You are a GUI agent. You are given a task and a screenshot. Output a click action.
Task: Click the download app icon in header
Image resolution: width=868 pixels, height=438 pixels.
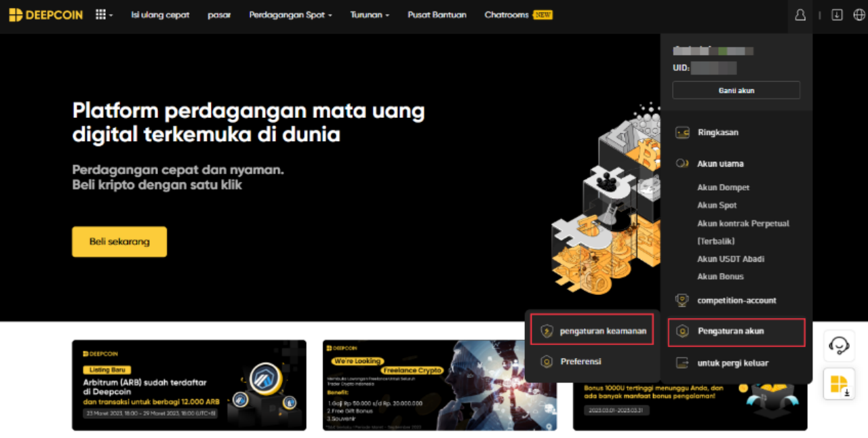click(837, 15)
